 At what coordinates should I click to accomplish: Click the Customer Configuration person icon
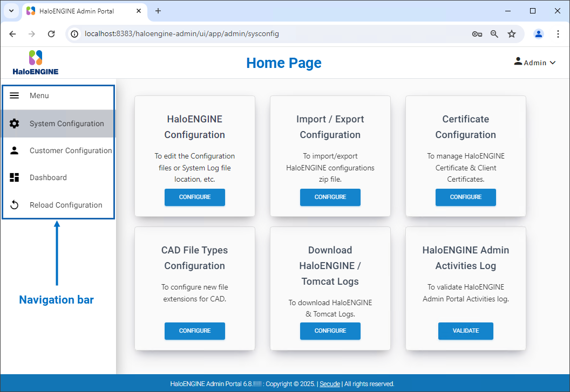(x=15, y=150)
